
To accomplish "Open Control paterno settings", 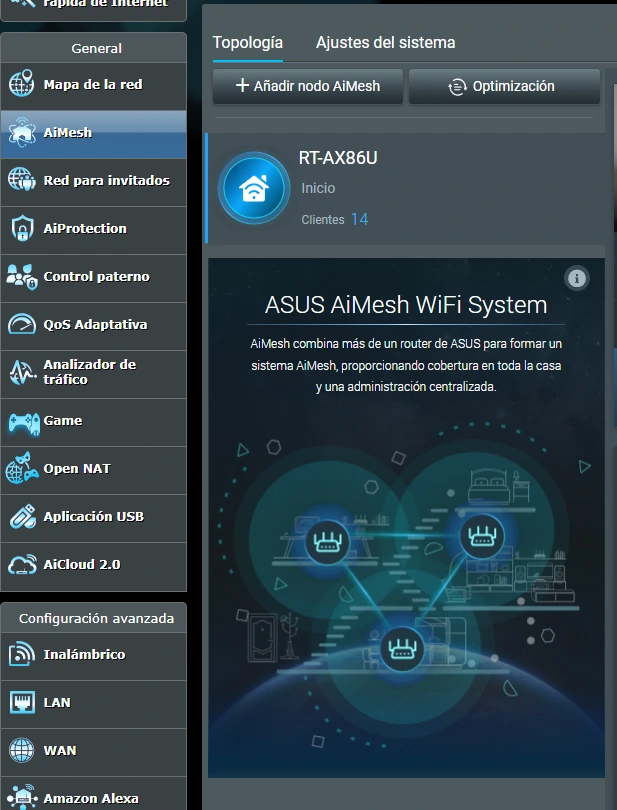I will click(94, 278).
